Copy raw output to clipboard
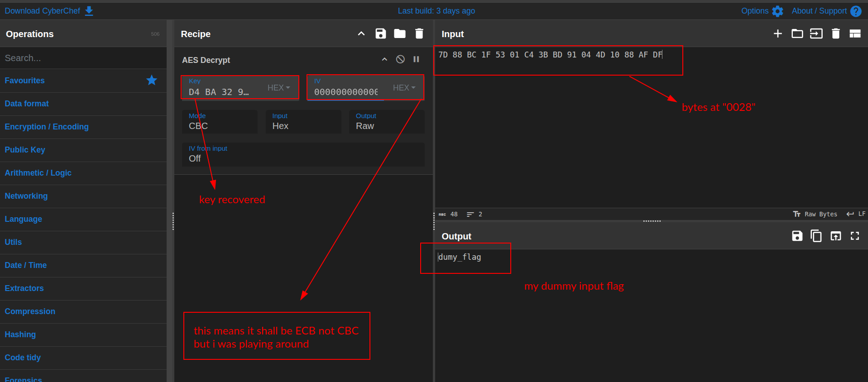Viewport: 868px width, 382px height. (816, 236)
